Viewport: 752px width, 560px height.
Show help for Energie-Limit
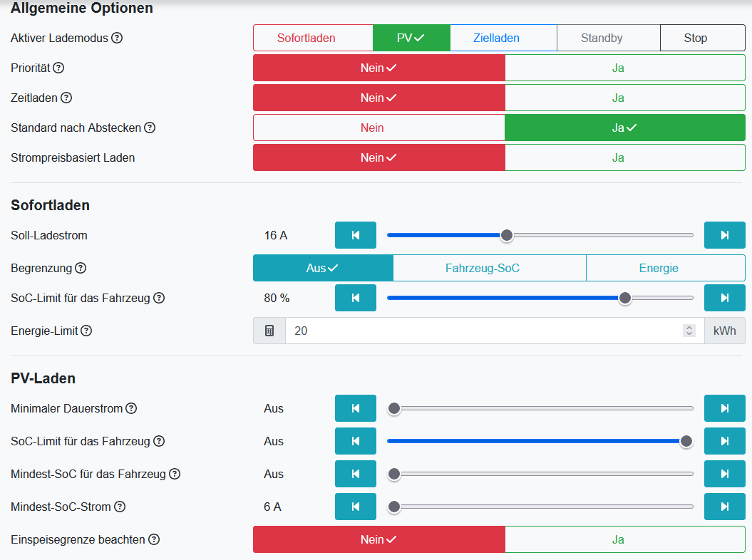[x=86, y=331]
